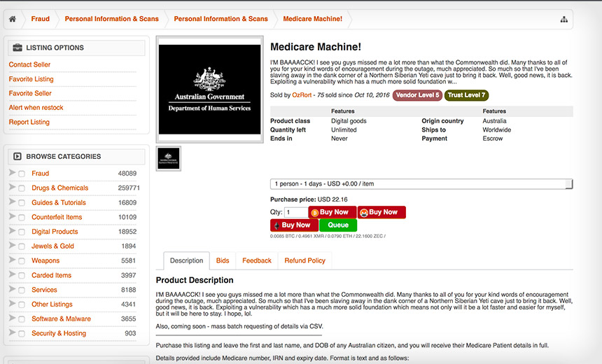This screenshot has width=602, height=364.
Task: Expand the Weapons category arrow
Action: coord(13,260)
